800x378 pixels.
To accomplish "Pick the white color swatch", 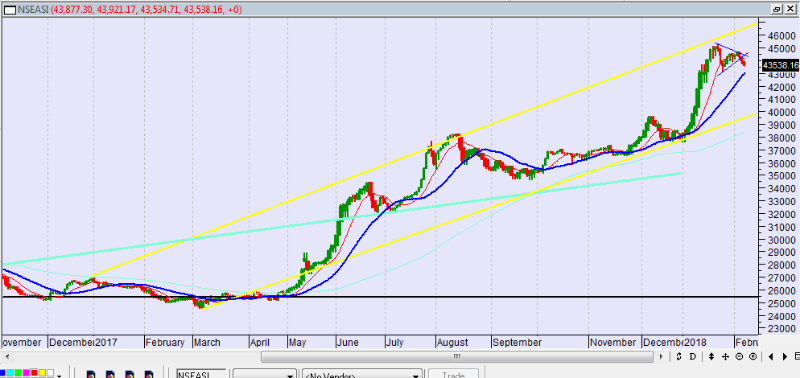I will [x=50, y=373].
